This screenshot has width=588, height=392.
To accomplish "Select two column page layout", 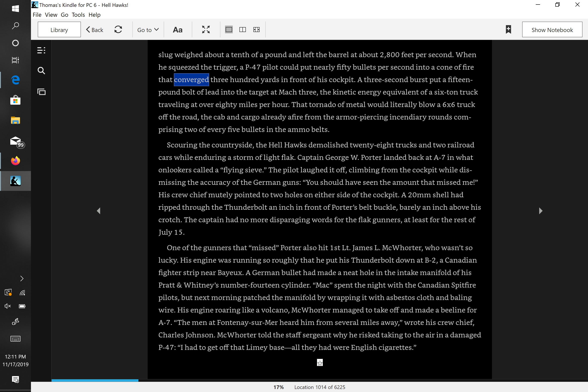I will click(x=242, y=29).
